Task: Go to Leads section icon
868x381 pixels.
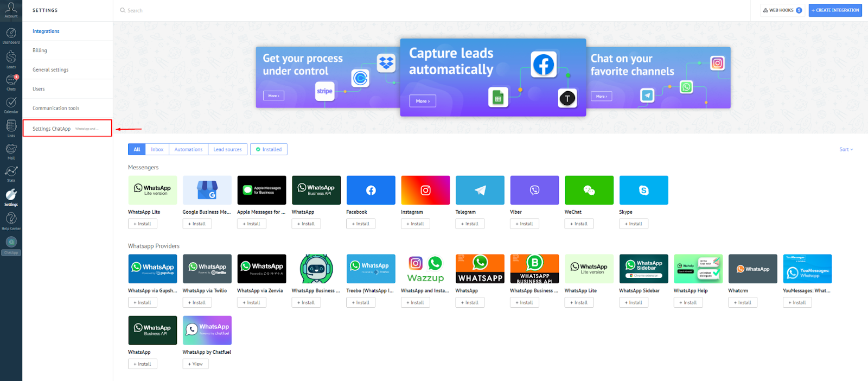Action: point(11,59)
